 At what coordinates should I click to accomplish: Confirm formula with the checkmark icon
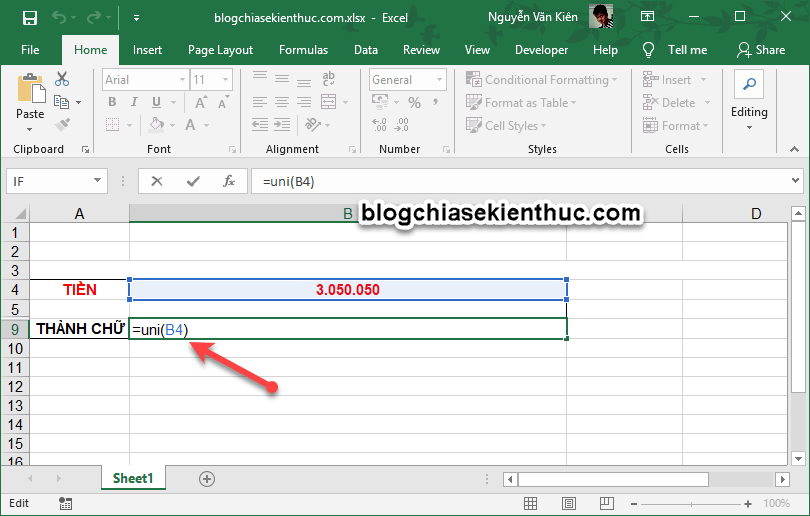[x=193, y=181]
